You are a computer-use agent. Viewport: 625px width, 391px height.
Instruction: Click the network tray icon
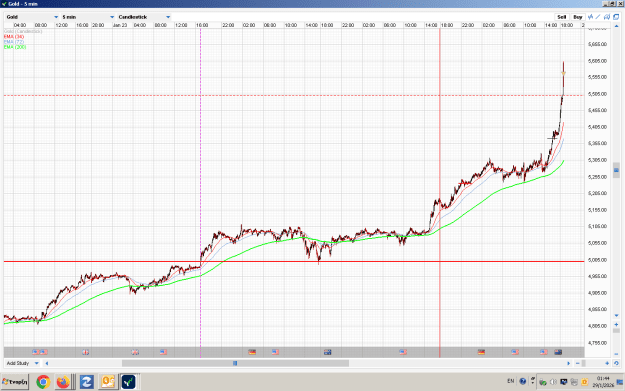tap(563, 382)
